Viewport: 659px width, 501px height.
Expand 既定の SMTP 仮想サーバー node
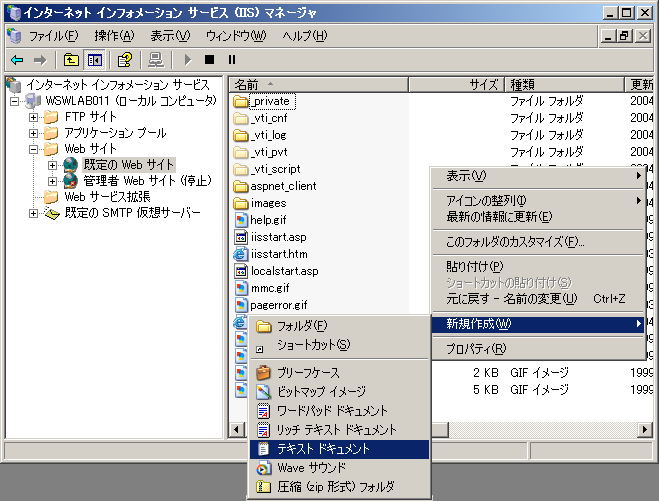point(34,213)
